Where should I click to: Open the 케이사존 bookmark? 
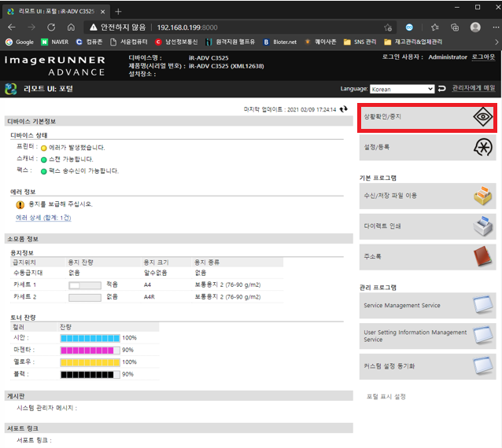click(x=320, y=42)
